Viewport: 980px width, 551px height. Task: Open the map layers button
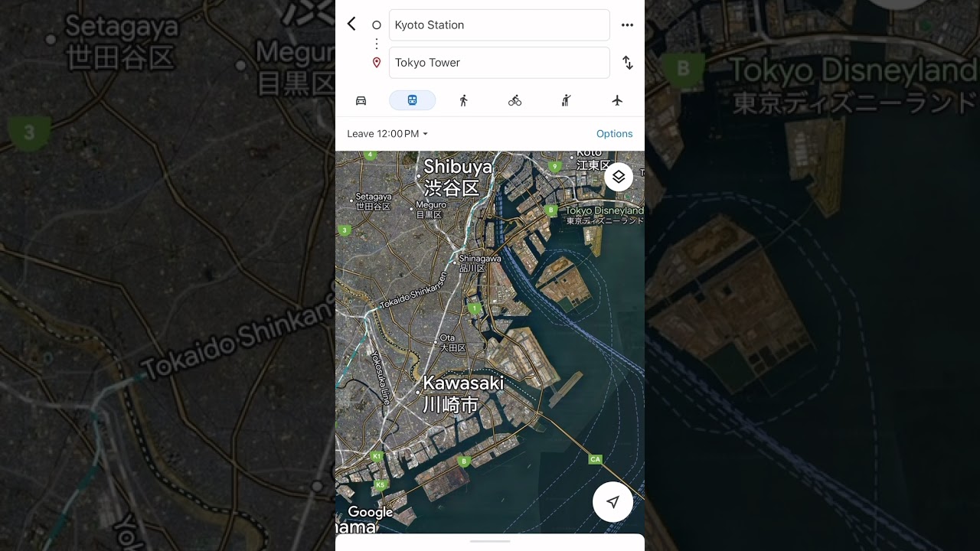pyautogui.click(x=619, y=177)
